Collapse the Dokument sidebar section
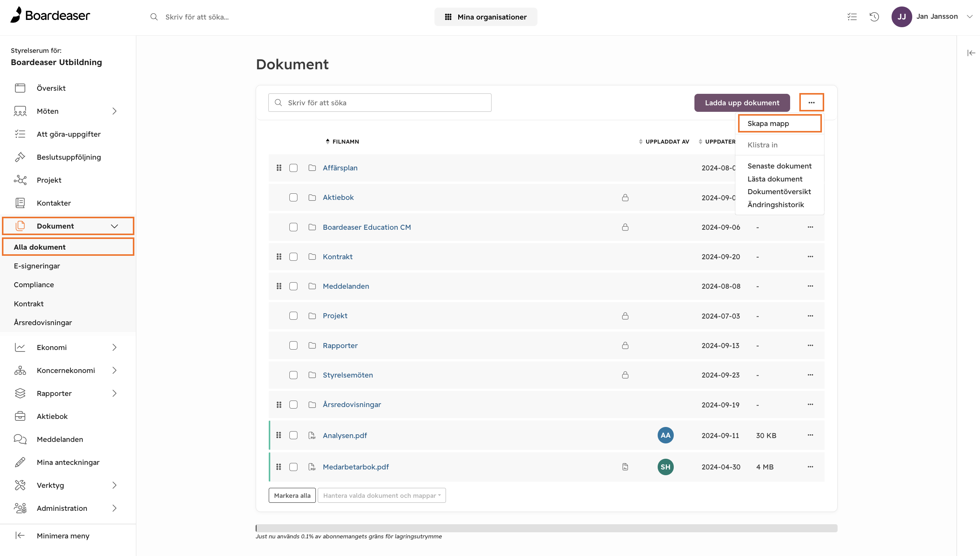 click(114, 226)
